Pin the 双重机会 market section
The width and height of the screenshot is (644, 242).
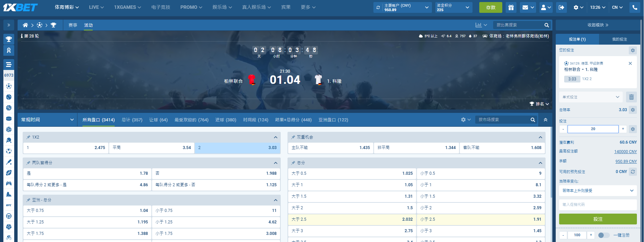coord(293,137)
